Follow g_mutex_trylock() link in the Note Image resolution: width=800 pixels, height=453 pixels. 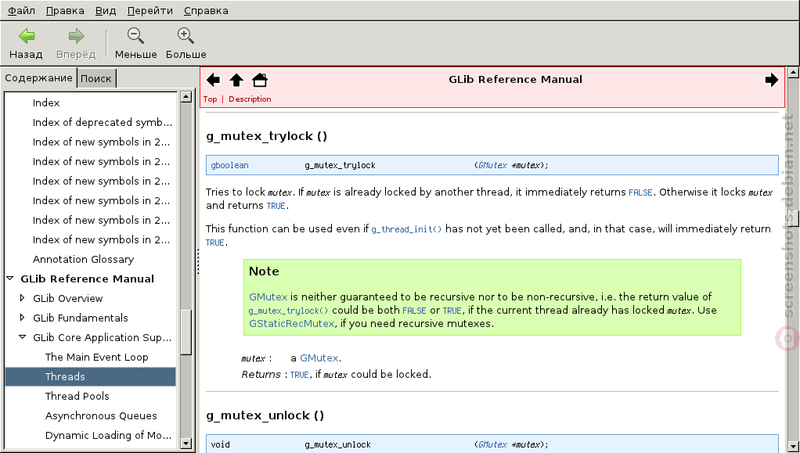[x=288, y=311]
